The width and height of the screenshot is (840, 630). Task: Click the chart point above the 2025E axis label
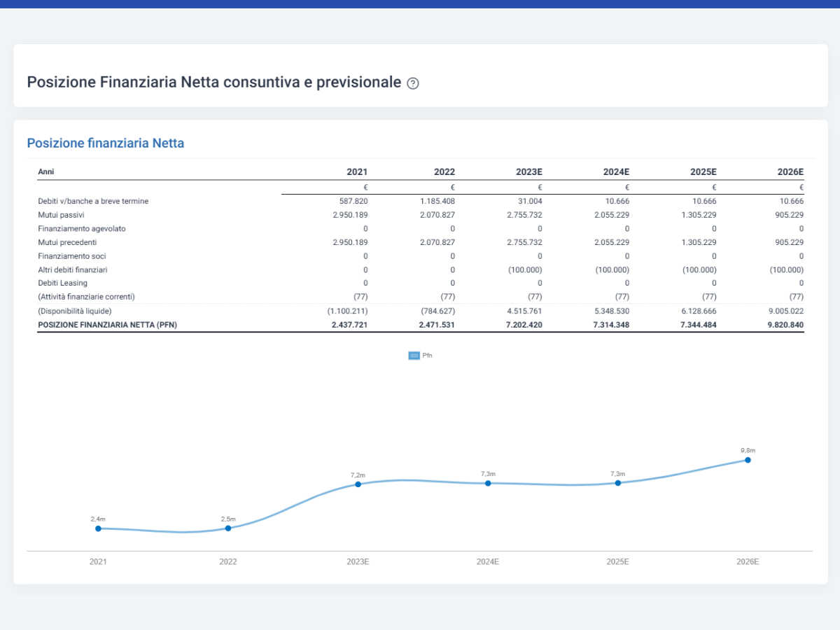[x=618, y=483]
